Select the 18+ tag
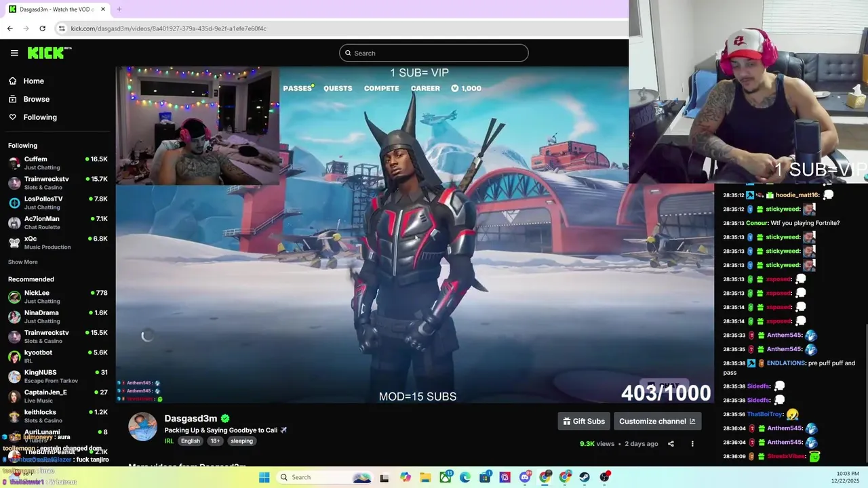 (x=215, y=441)
